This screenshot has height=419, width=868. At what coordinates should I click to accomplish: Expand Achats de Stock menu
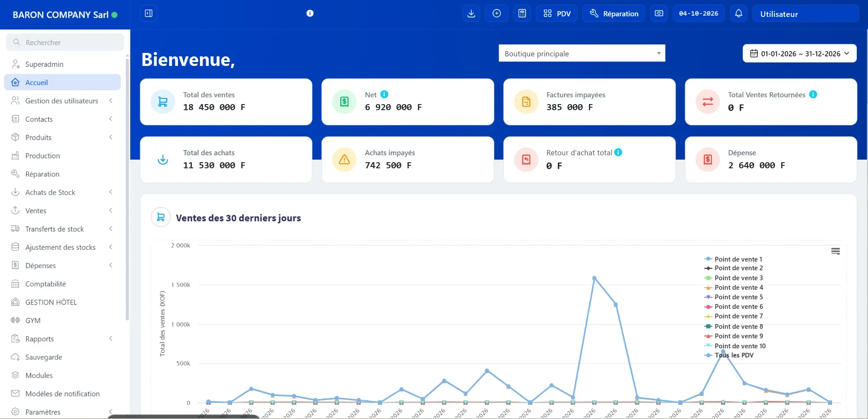(62, 192)
